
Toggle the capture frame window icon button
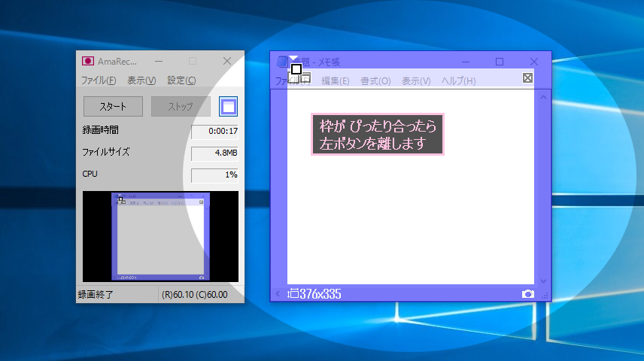pos(228,106)
